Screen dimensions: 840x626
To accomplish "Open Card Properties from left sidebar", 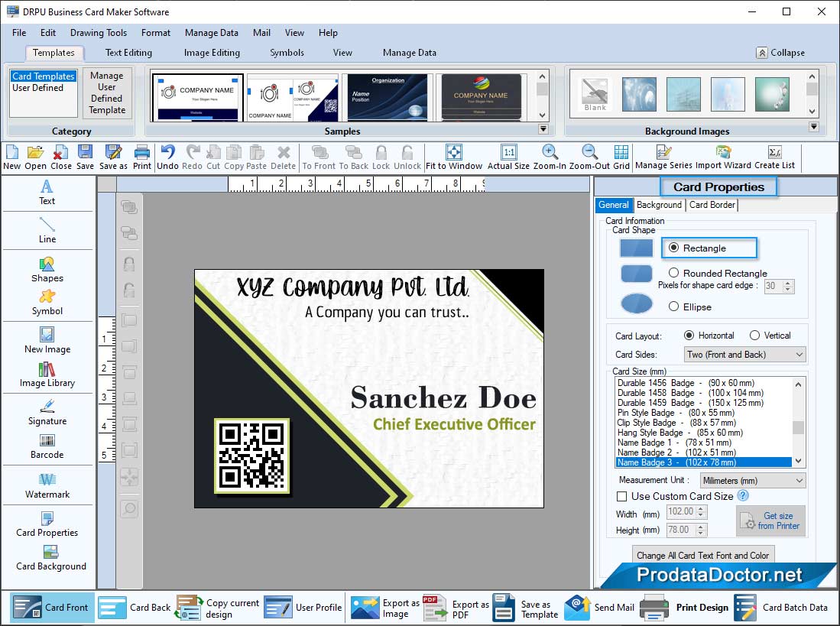I will [47, 525].
